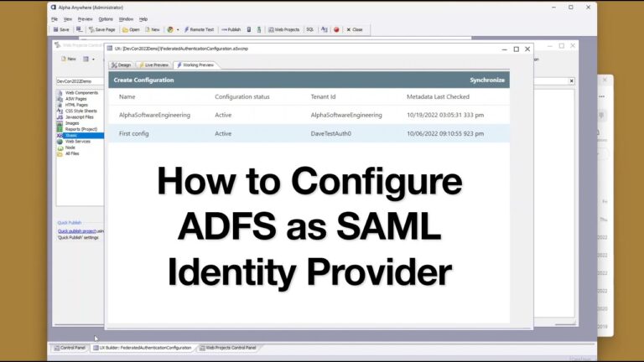
Task: Click the Open folder icon in toolbar
Action: click(x=130, y=29)
